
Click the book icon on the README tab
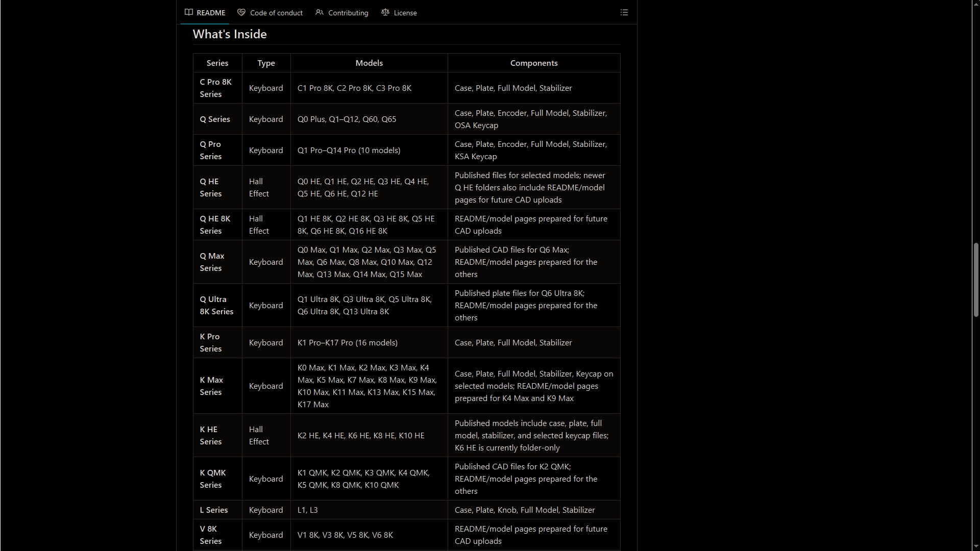(189, 12)
